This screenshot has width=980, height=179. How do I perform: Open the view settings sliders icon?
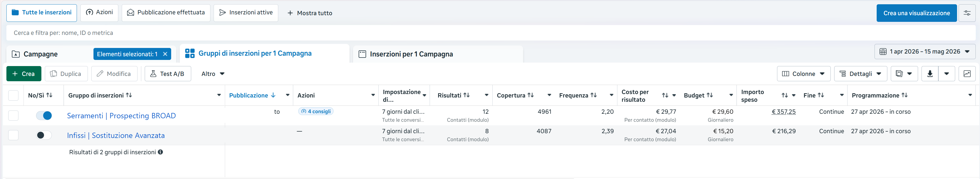tap(967, 13)
